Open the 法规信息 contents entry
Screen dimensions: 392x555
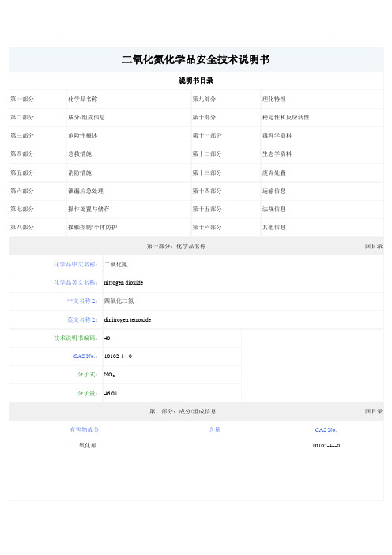click(x=273, y=209)
